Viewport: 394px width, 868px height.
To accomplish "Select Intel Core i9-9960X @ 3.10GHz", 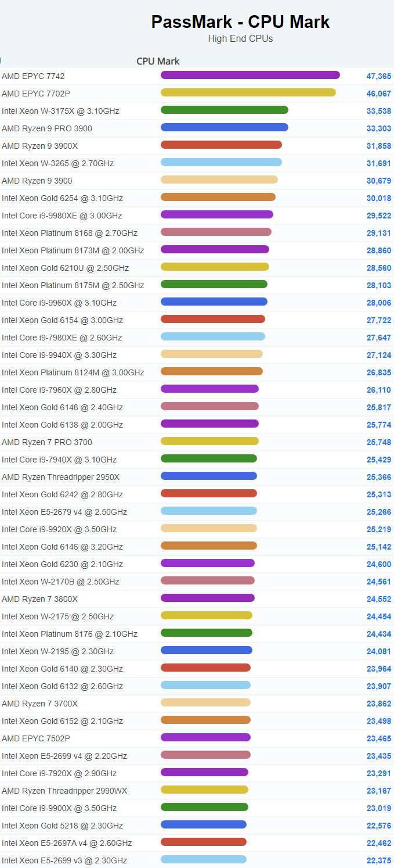I will 59,303.
